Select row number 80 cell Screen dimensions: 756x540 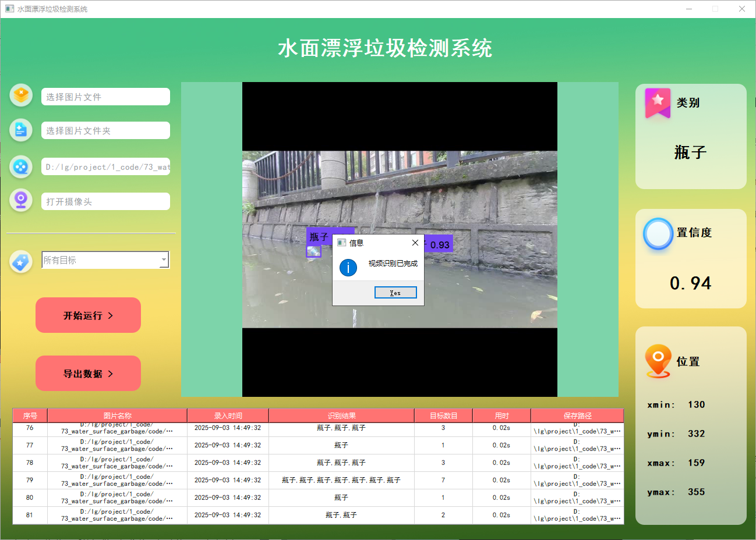click(30, 498)
